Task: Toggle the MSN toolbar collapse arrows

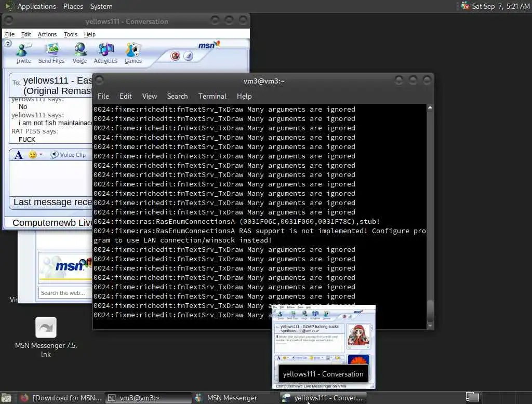Action: coord(8,44)
